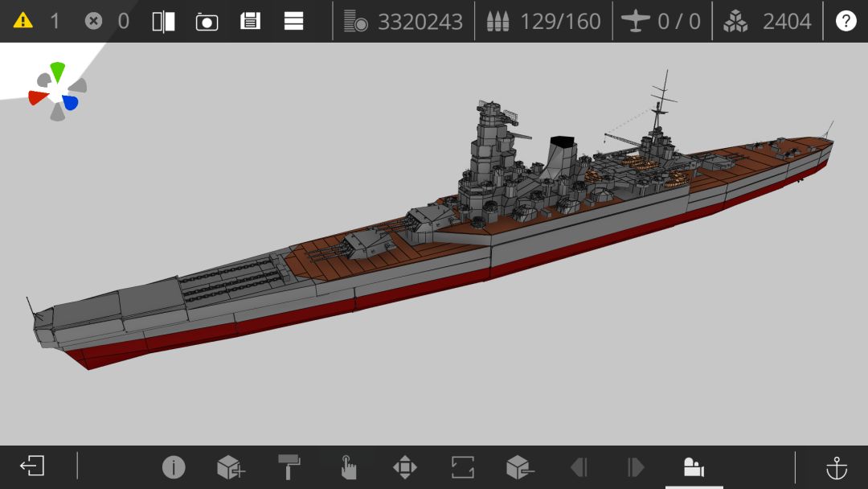Select the add block cube tool

231,466
